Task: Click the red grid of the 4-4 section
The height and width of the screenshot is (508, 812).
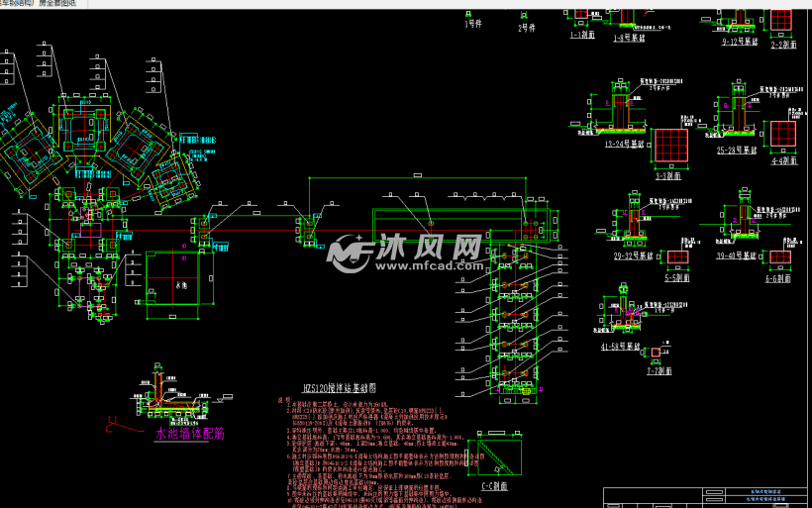Action: click(x=783, y=134)
